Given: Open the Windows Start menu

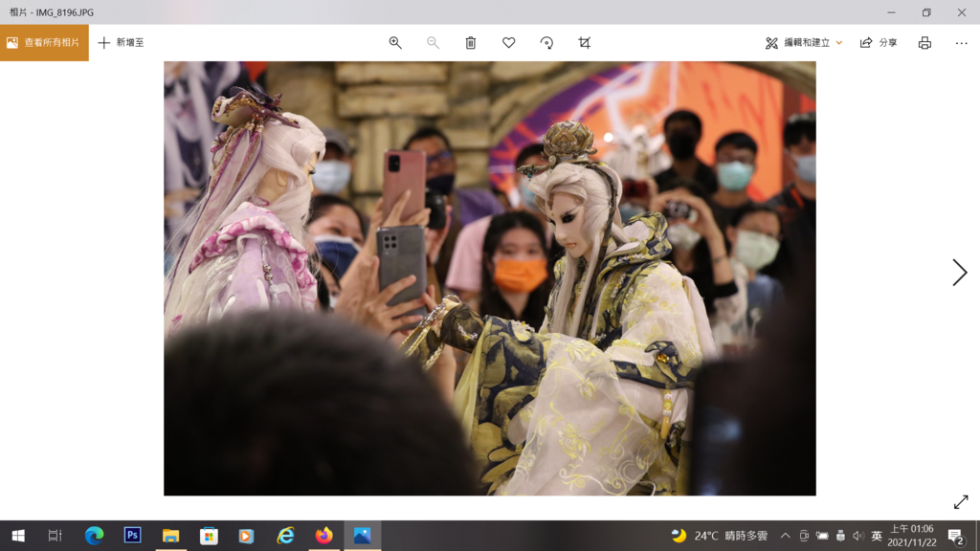Looking at the screenshot, I should pyautogui.click(x=18, y=536).
